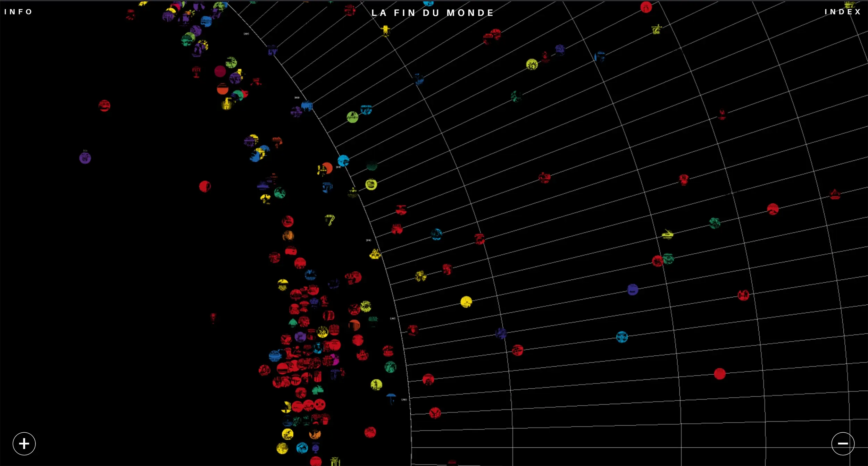Open the INDEX list
The width and height of the screenshot is (868, 466).
[843, 12]
